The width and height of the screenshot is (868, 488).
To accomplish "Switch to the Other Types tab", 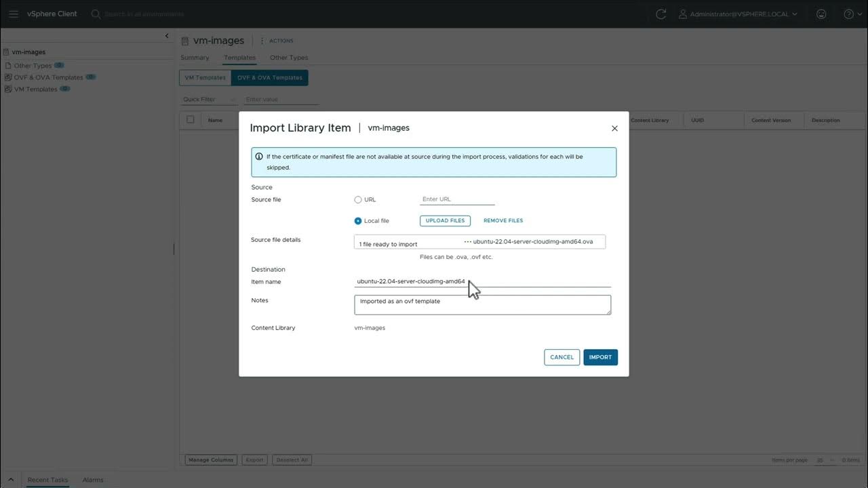I will click(289, 58).
